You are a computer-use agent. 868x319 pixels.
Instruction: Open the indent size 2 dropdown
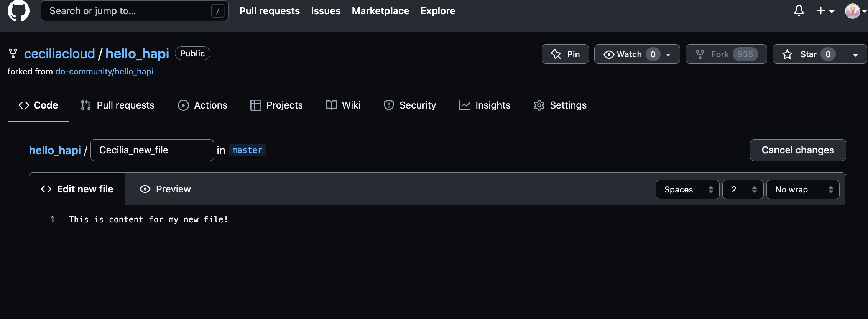point(743,189)
